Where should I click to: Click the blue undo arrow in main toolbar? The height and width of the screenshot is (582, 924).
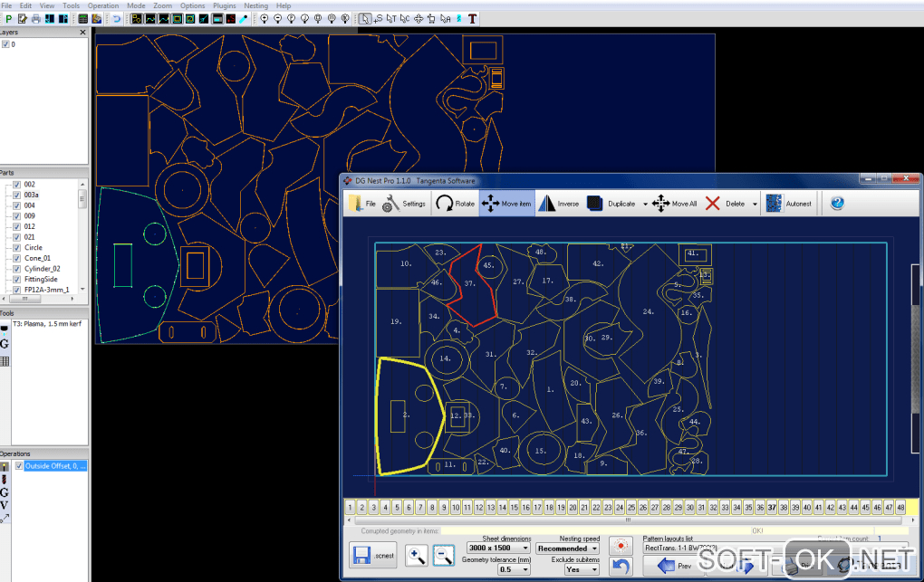(116, 19)
